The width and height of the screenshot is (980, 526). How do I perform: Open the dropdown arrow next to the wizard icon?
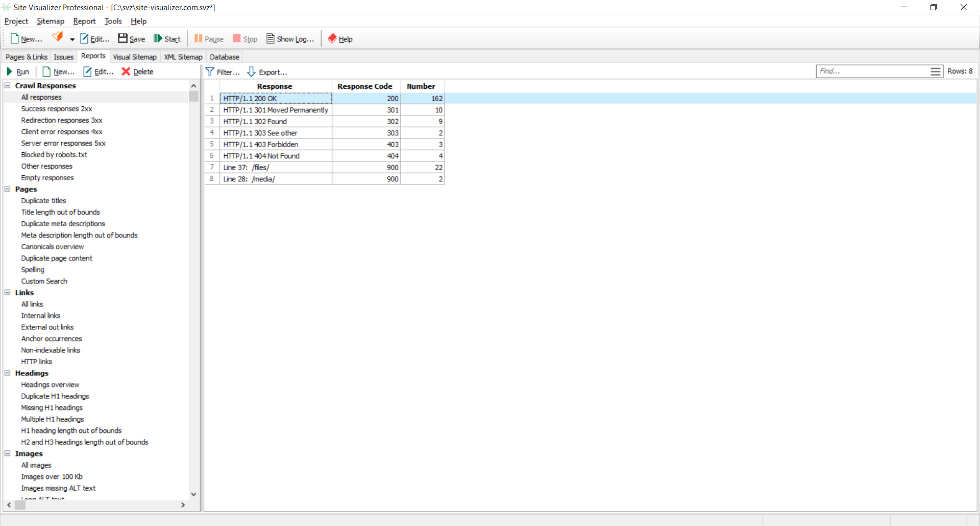pyautogui.click(x=72, y=39)
